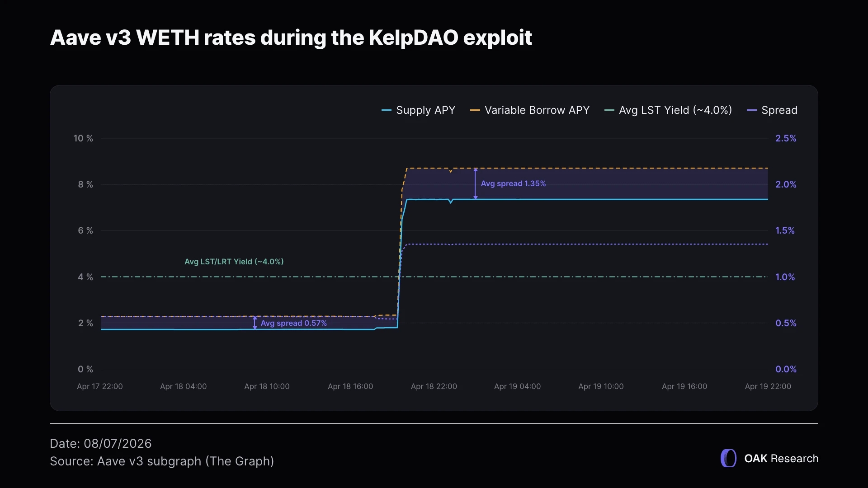This screenshot has width=868, height=488.
Task: Click the '1.0%' right axis label
Action: [785, 277]
